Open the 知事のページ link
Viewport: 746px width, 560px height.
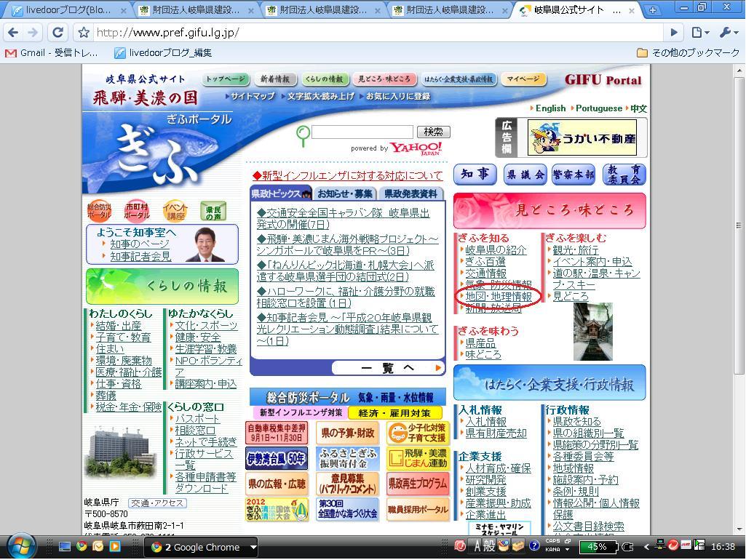(x=140, y=244)
